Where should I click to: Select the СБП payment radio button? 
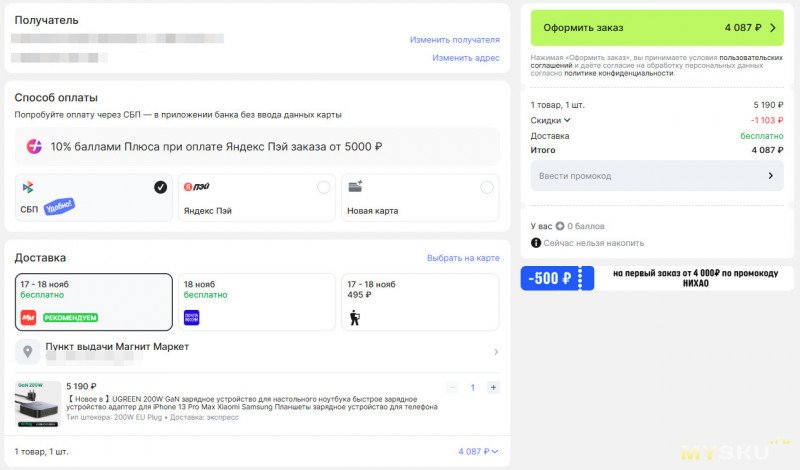point(160,187)
